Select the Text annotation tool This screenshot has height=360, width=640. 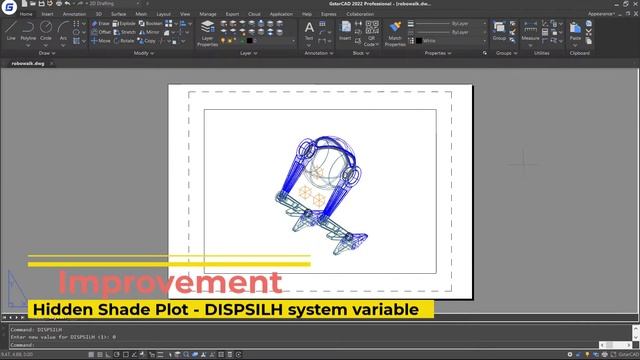click(x=309, y=31)
